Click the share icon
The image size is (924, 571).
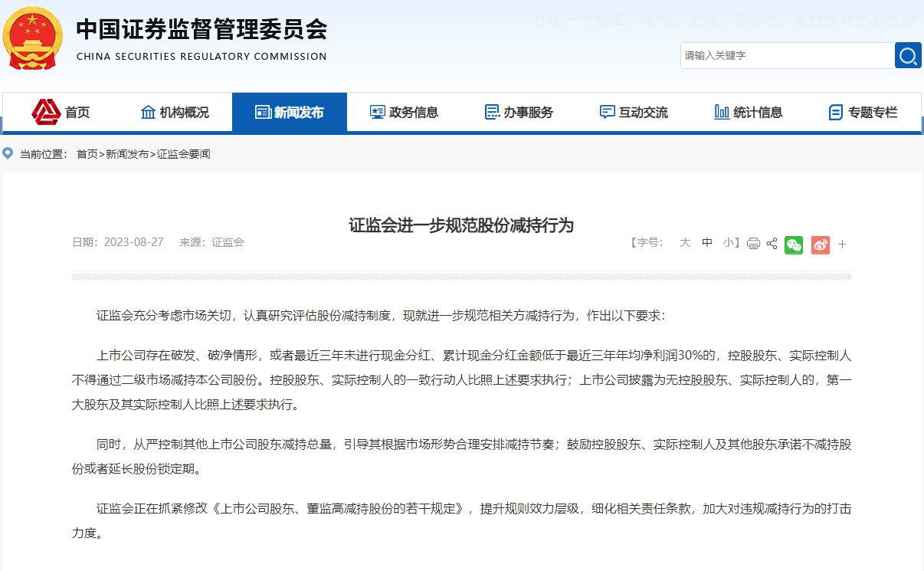772,244
